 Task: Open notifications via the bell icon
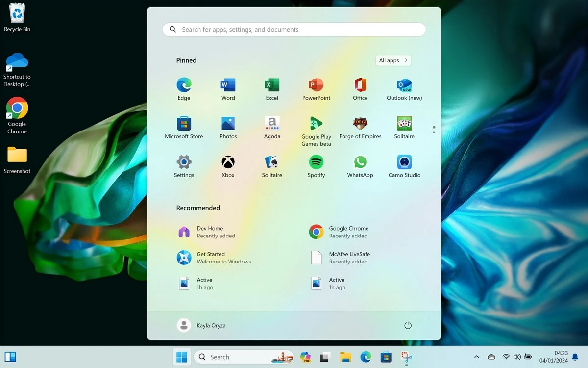pos(575,357)
